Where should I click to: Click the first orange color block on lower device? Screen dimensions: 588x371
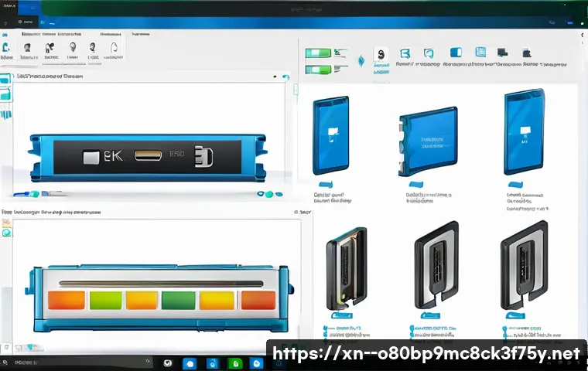coord(67,301)
